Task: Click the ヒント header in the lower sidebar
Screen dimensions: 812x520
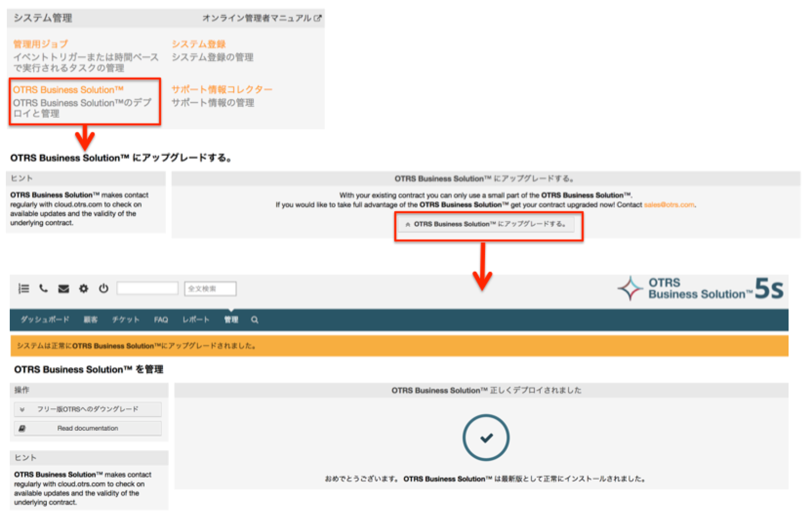Action: pyautogui.click(x=89, y=458)
